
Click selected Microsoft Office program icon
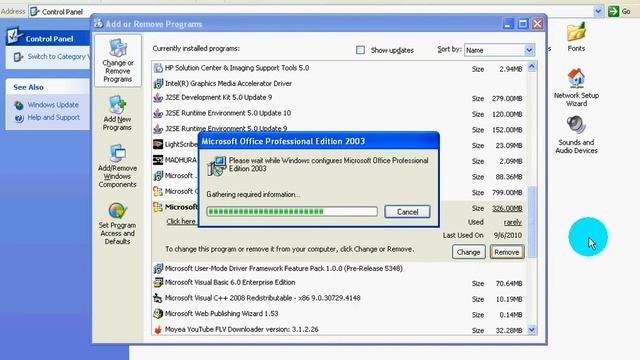[x=158, y=207]
